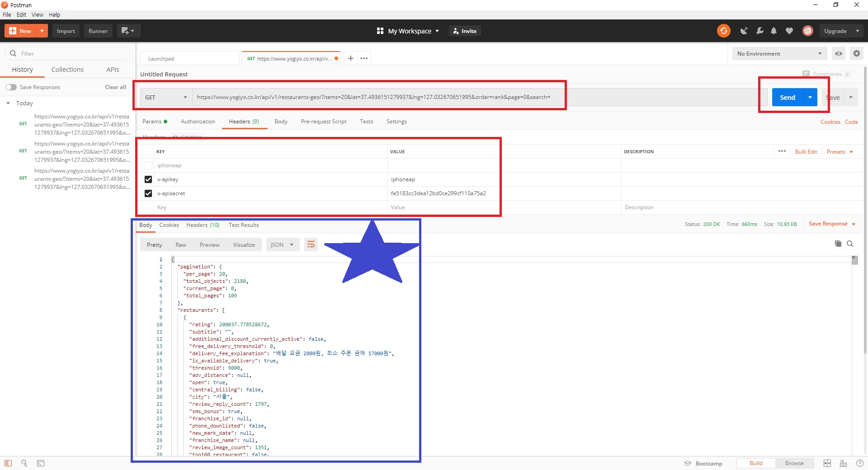The width and height of the screenshot is (868, 470).
Task: Collapse the Today history group
Action: click(x=8, y=103)
